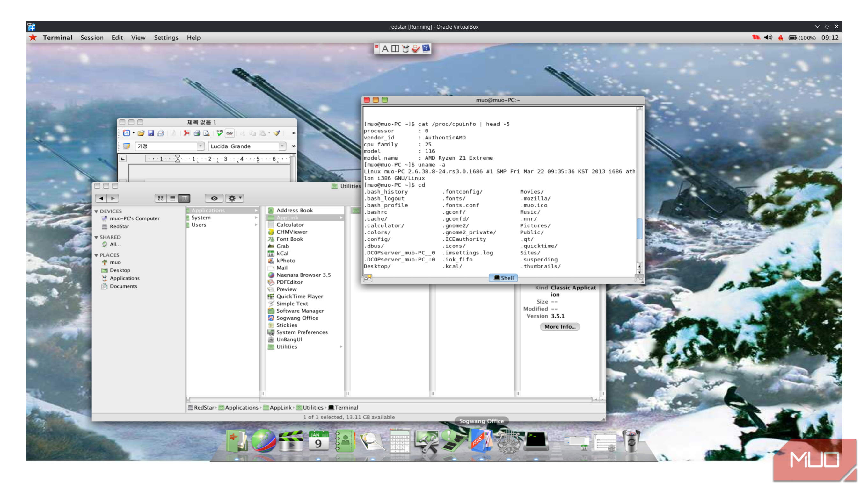Toggle Quick Look eye button
The image size is (868, 493).
pos(214,198)
